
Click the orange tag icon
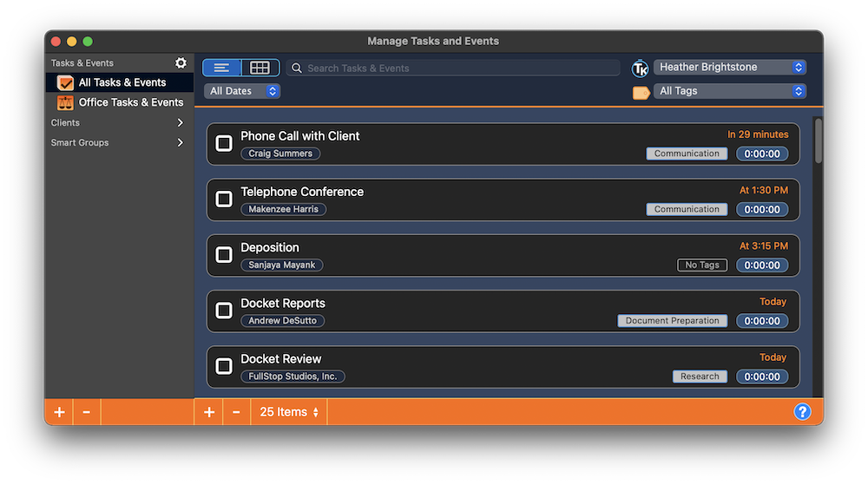[x=641, y=92]
